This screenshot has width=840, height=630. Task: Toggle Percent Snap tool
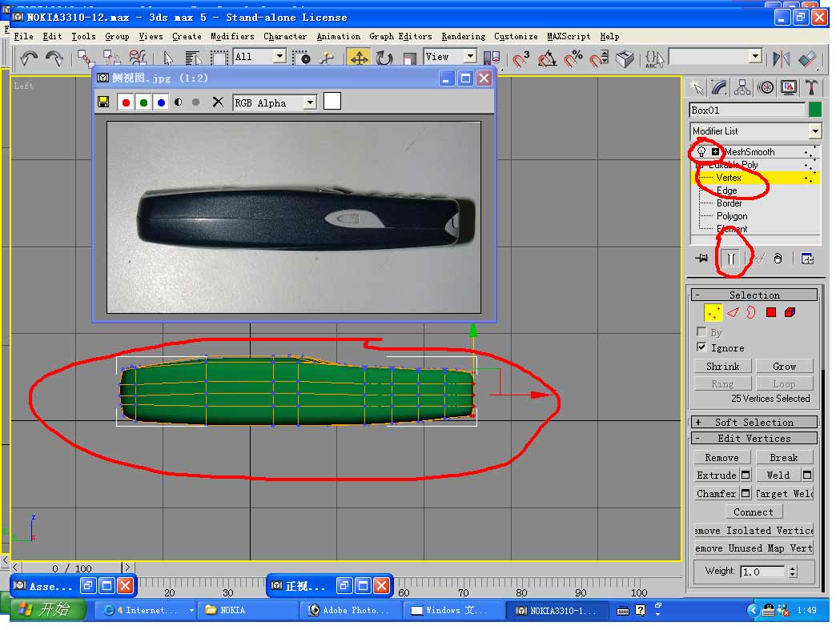pyautogui.click(x=573, y=58)
